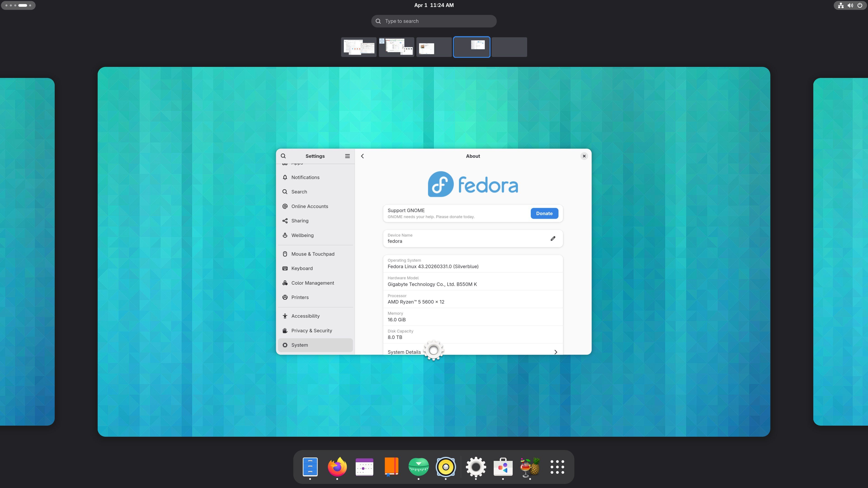The image size is (868, 488).
Task: Click the Donate button
Action: coord(544,213)
